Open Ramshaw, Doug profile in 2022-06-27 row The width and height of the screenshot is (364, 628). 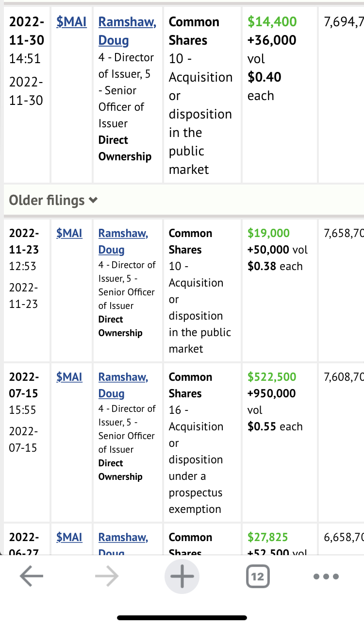pos(123,539)
